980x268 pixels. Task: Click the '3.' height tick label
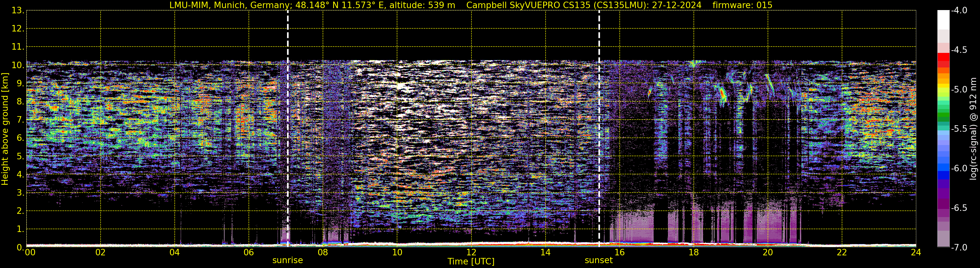pyautogui.click(x=20, y=193)
